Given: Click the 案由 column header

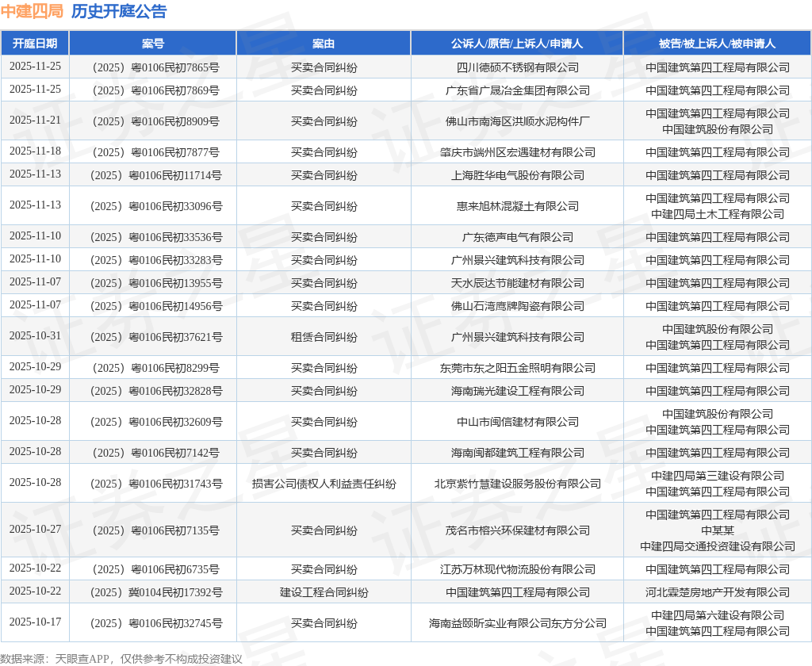Looking at the screenshot, I should [324, 44].
